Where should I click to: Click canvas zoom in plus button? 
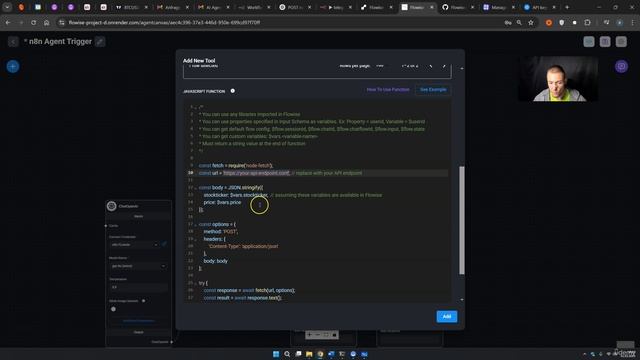tap(309, 335)
